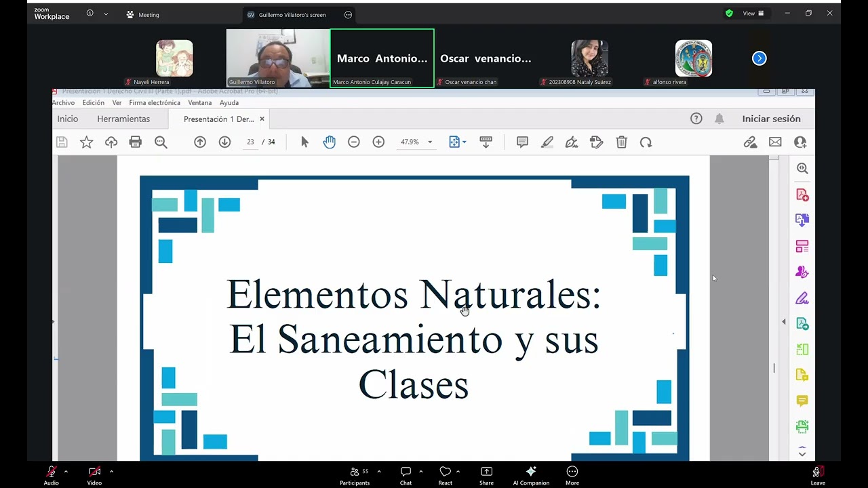Print the document with the printer icon
Viewport: 868px width, 488px height.
tap(136, 142)
